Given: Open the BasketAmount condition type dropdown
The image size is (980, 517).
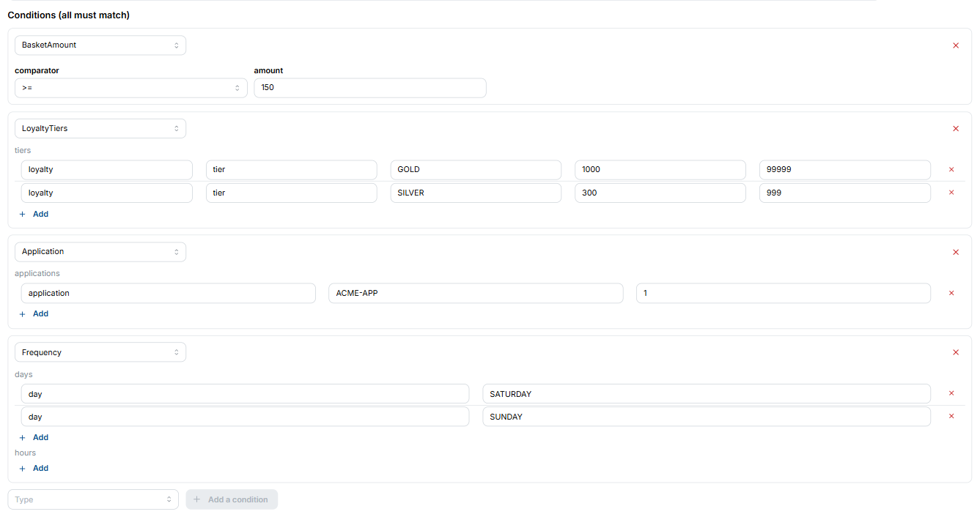Looking at the screenshot, I should pos(100,45).
